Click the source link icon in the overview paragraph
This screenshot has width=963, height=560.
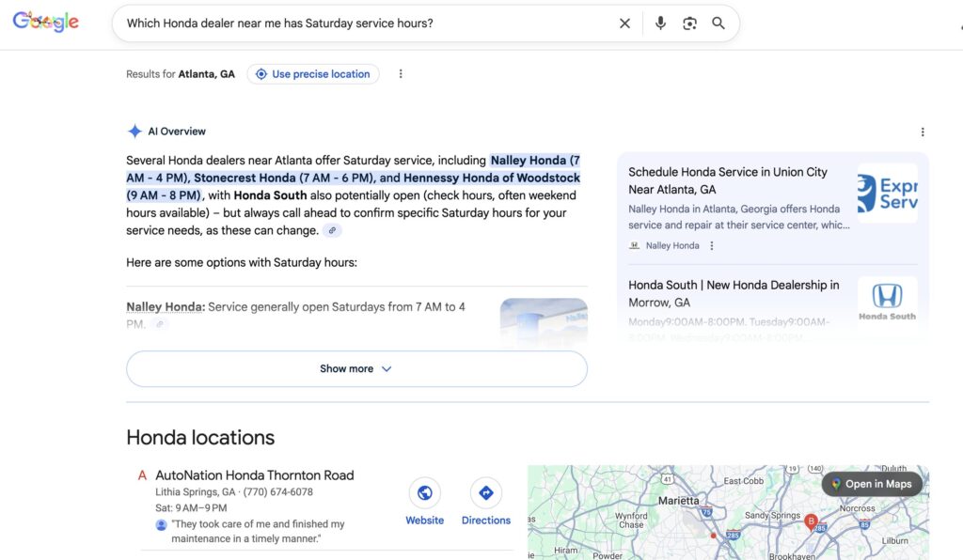pos(331,229)
